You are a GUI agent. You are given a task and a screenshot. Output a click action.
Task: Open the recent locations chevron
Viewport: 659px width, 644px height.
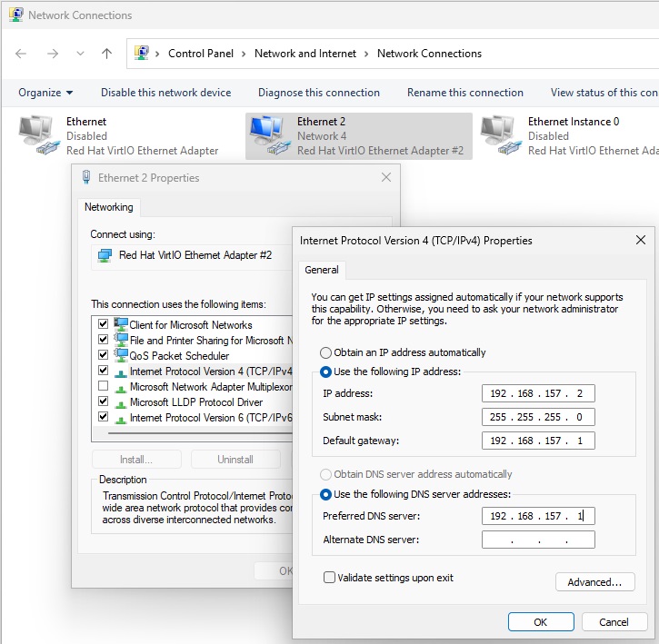(80, 54)
